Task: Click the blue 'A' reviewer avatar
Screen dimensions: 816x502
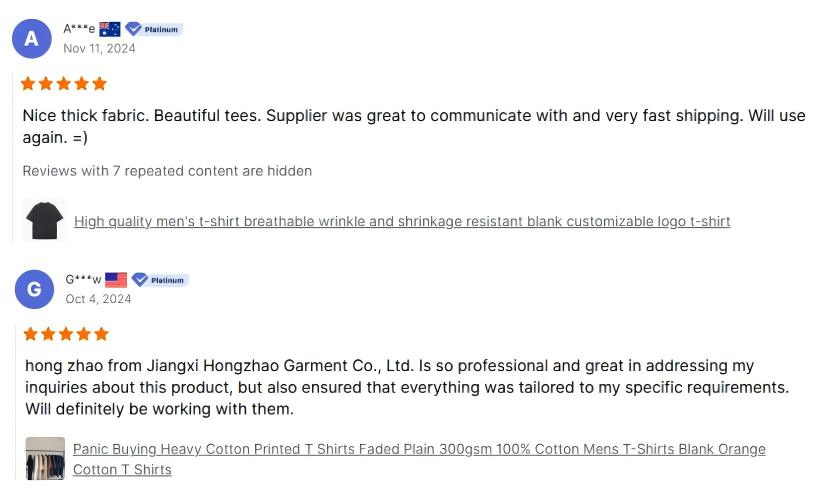Action: click(31, 38)
